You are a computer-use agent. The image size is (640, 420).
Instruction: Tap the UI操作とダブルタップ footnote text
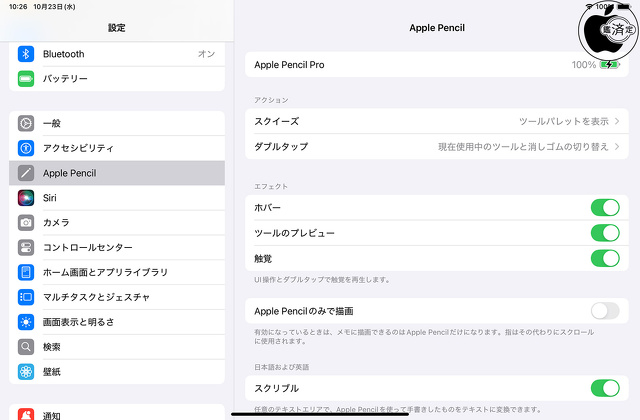click(x=322, y=280)
